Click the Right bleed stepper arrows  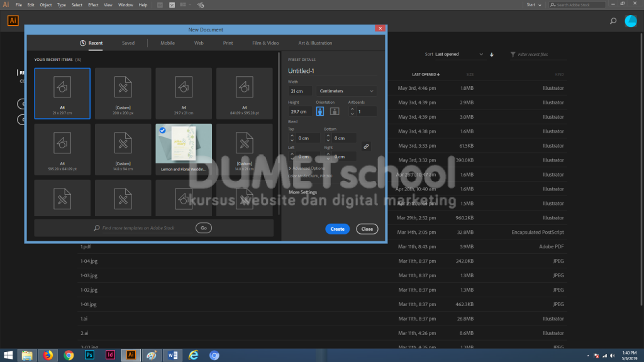[328, 156]
